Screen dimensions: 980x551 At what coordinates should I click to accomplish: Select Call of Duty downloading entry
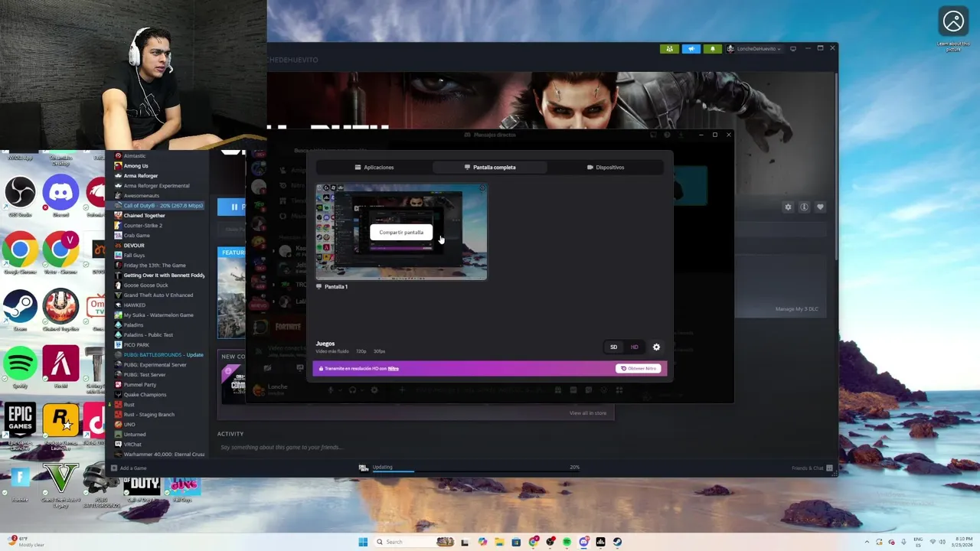(158, 206)
